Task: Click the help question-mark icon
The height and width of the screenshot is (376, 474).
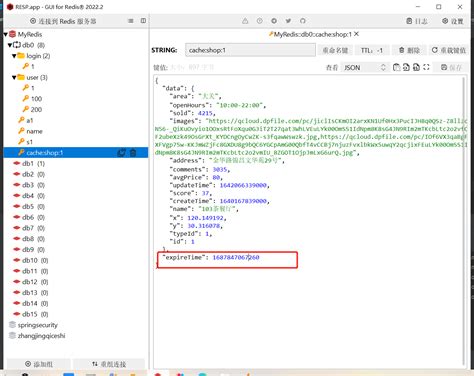Action: click(x=259, y=21)
